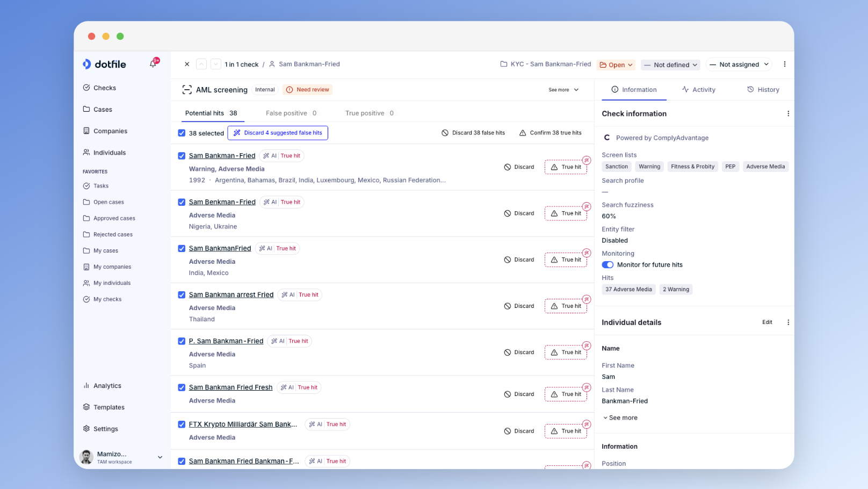The image size is (868, 489).
Task: Switch to History tab
Action: (763, 90)
